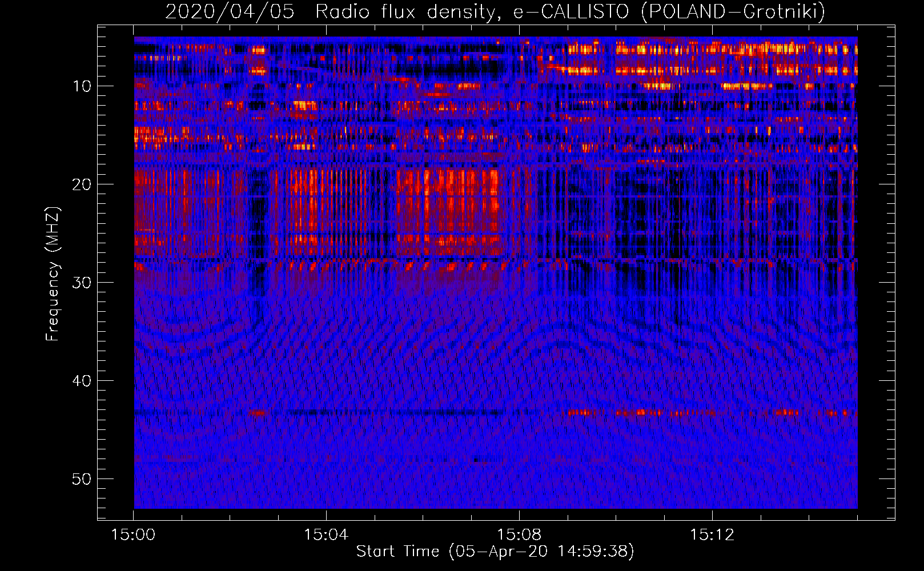The image size is (924, 571).
Task: Click the '15:04' time axis label
Action: tap(326, 535)
